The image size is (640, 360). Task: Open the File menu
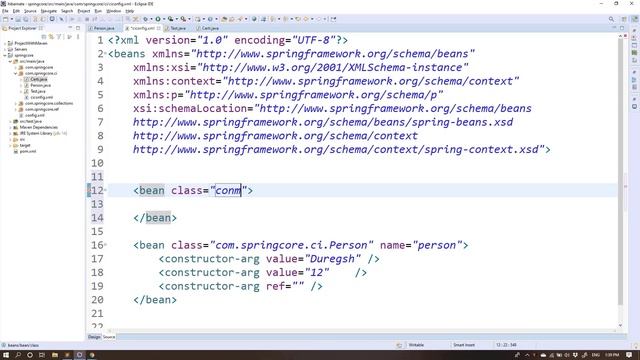tap(5, 11)
